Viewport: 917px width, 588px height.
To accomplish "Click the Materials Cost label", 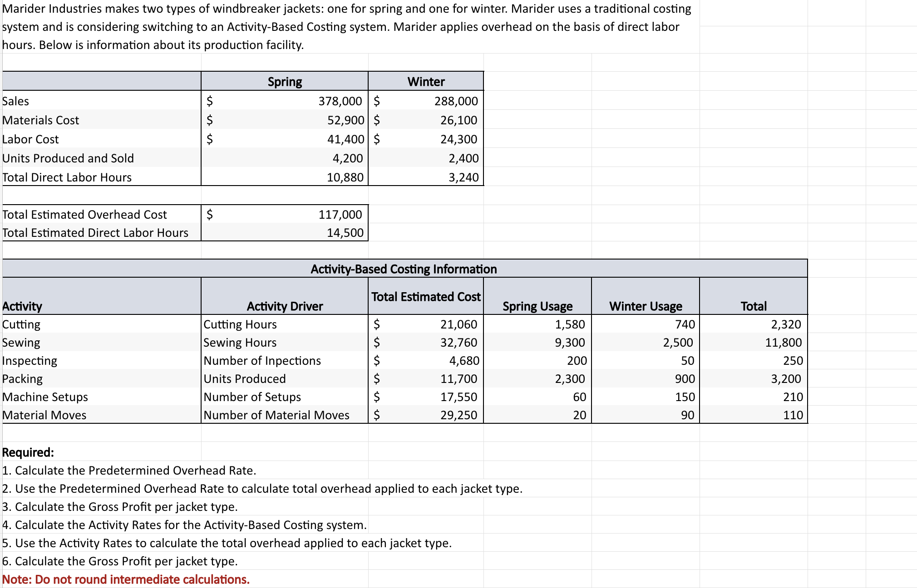I will click(x=41, y=120).
